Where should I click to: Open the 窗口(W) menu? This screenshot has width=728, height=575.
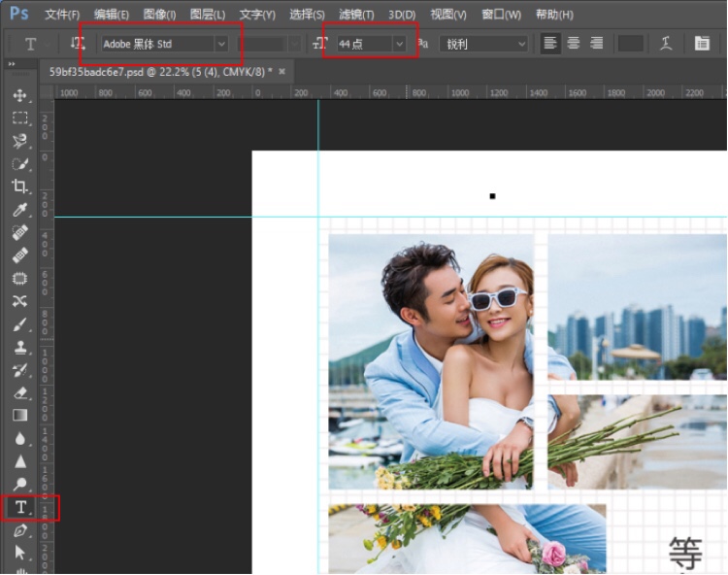point(501,15)
